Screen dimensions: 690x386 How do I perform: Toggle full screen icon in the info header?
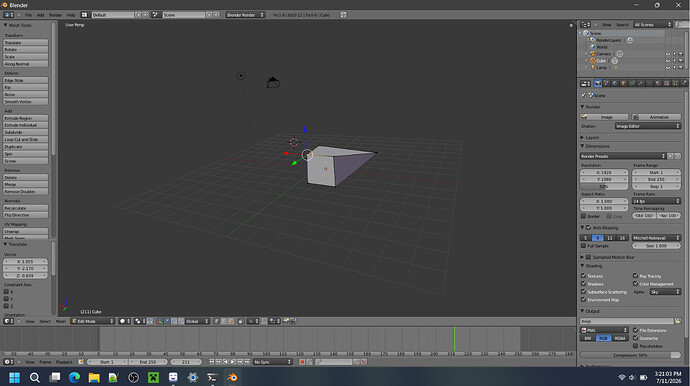[x=343, y=15]
